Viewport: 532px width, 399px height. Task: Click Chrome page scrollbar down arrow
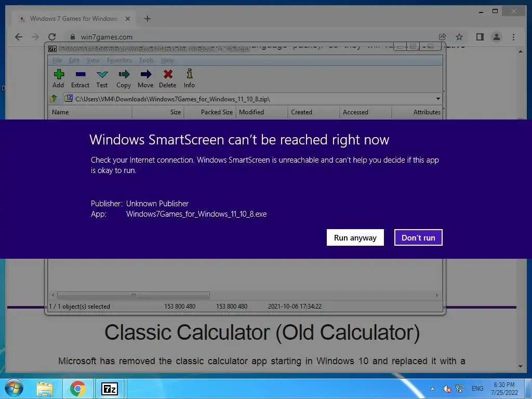[521, 366]
